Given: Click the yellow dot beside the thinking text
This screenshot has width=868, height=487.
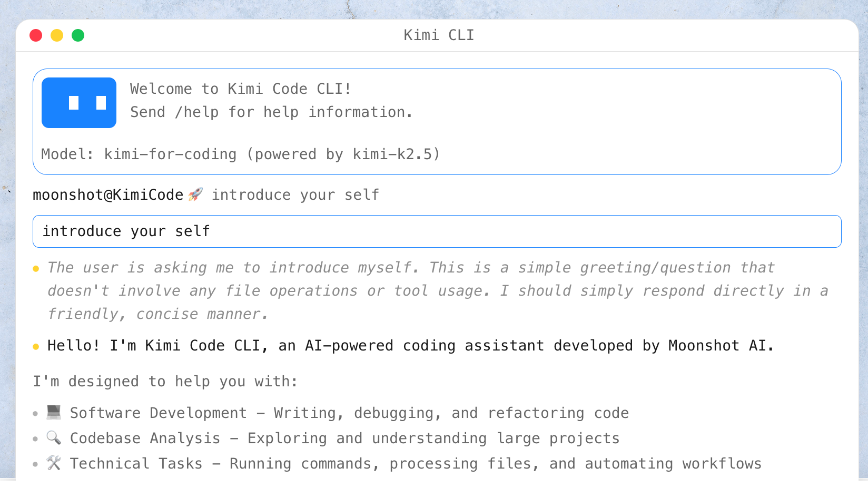Looking at the screenshot, I should (x=36, y=269).
